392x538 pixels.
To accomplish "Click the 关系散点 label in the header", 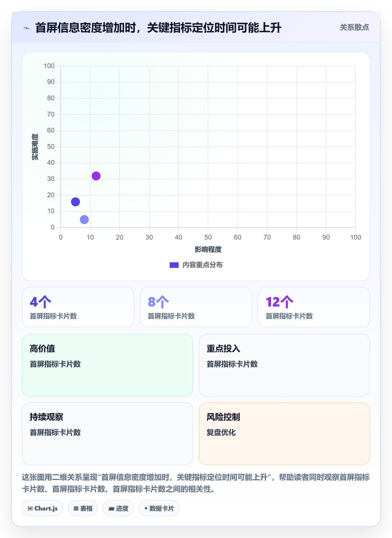I will coord(354,27).
